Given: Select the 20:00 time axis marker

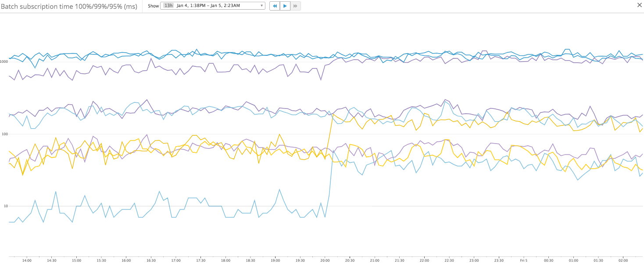Looking at the screenshot, I should 325,260.
